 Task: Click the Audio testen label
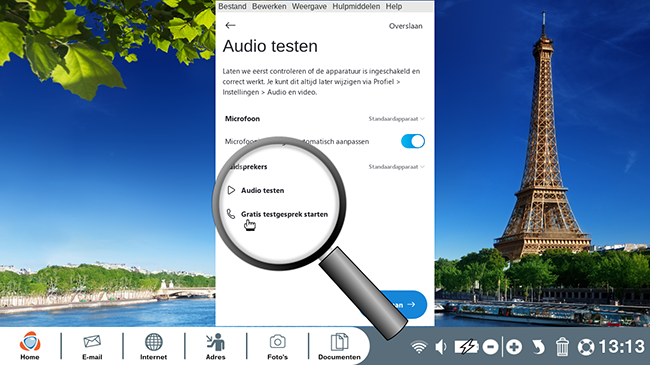[262, 190]
